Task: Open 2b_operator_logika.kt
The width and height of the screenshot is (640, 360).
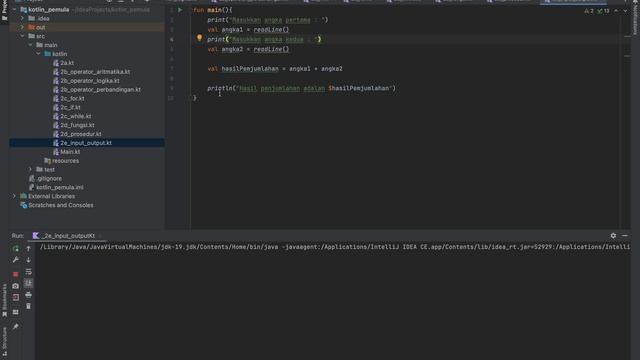Action: pyautogui.click(x=90, y=81)
